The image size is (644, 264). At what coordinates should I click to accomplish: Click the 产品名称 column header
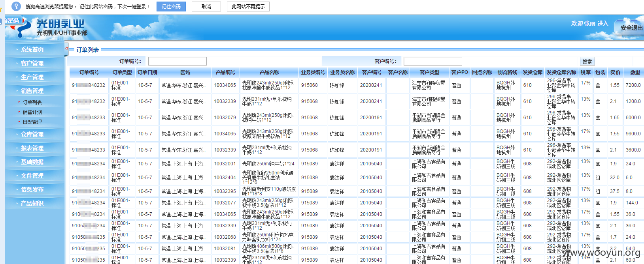[269, 72]
